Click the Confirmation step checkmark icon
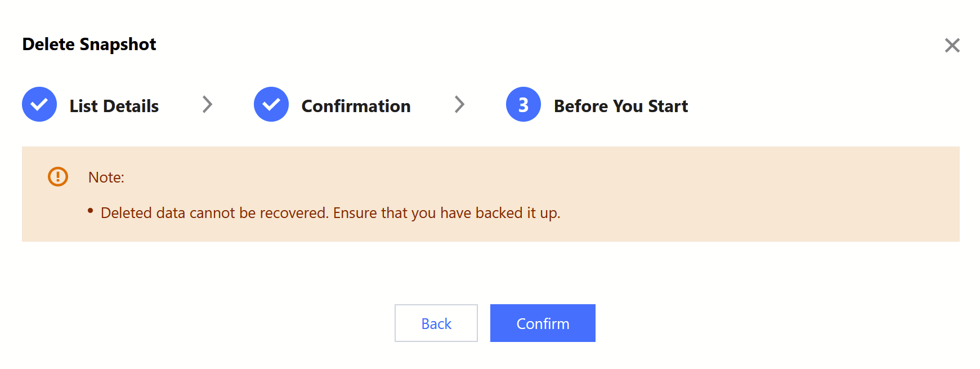 pos(271,104)
